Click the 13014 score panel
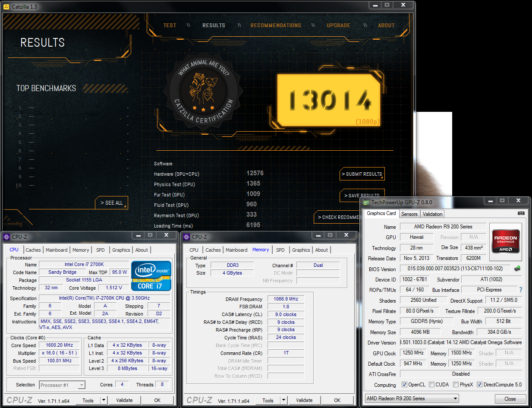 pos(329,101)
